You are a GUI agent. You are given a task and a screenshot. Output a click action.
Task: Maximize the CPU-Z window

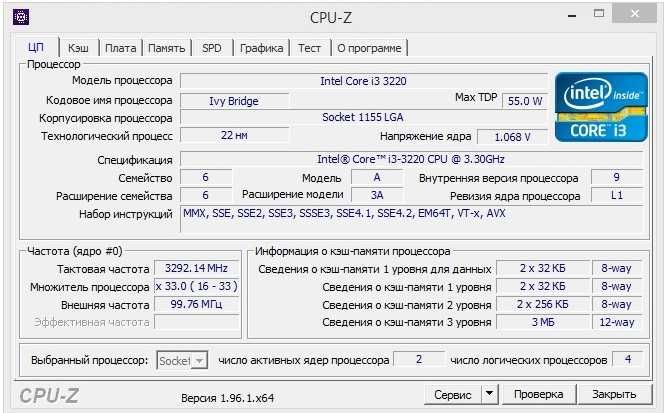click(599, 14)
